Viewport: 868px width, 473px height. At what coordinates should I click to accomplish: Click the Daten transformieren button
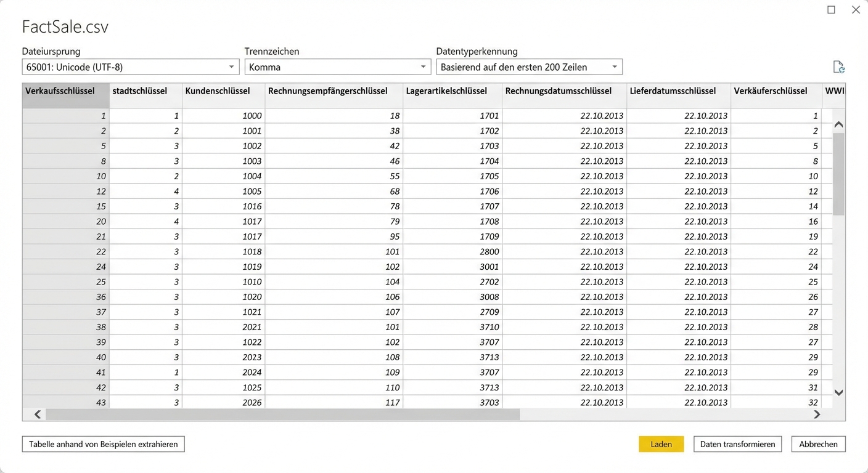(737, 444)
